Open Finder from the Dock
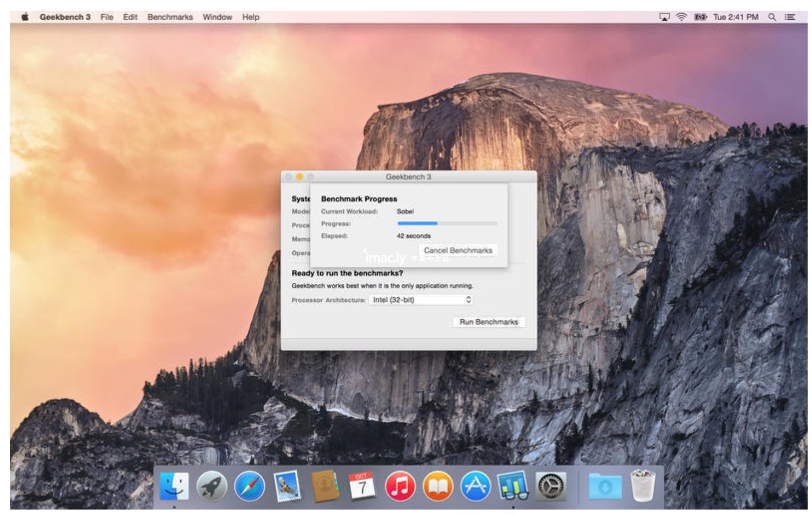 click(x=174, y=486)
